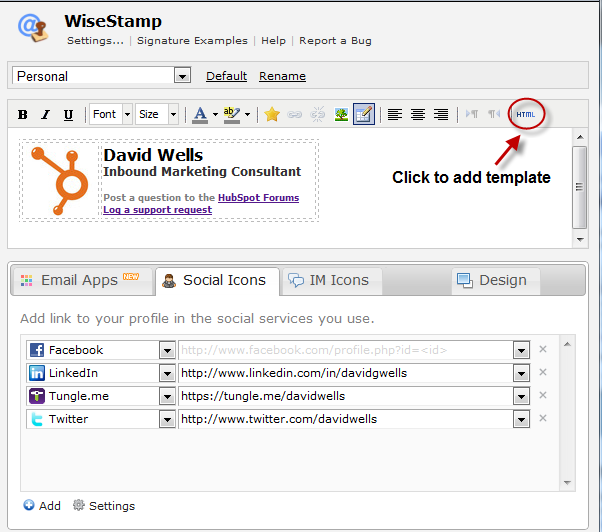The width and height of the screenshot is (602, 532).
Task: Expand font color options arrow
Action: (215, 114)
